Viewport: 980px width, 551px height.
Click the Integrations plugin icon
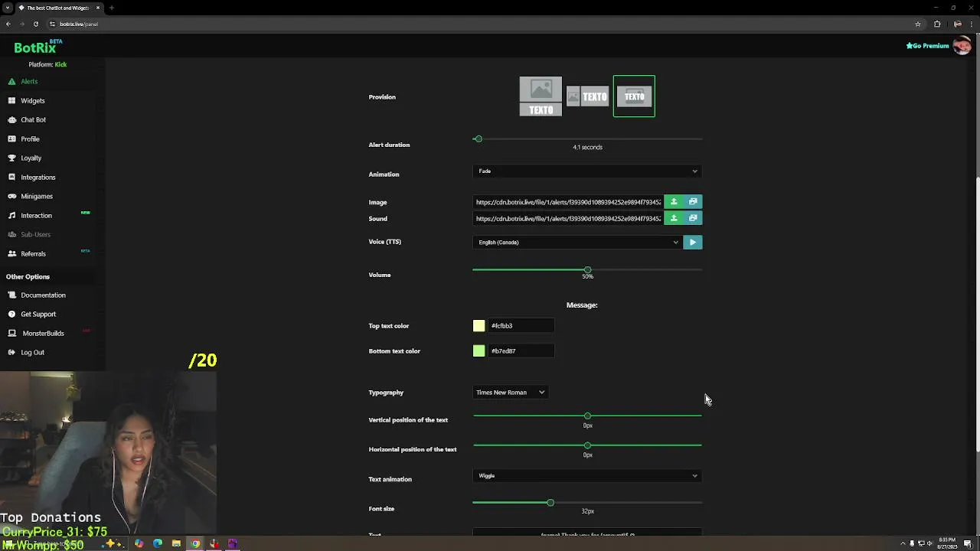12,177
